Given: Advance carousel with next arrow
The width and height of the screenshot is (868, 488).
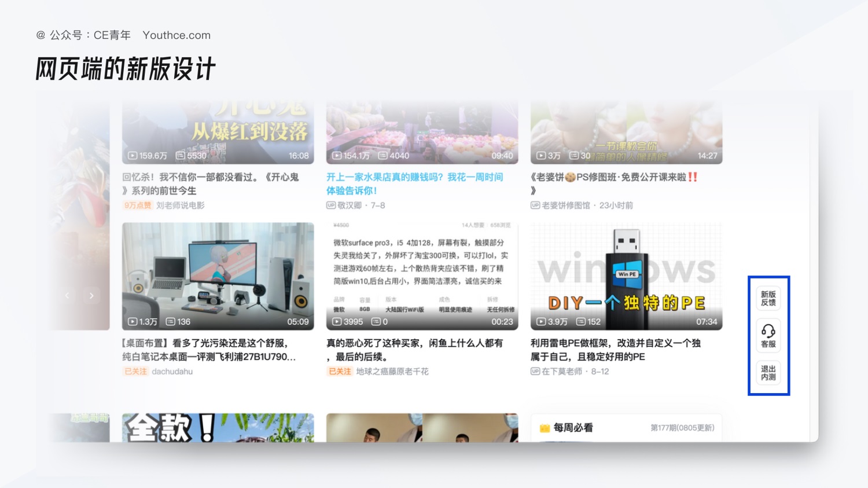Looking at the screenshot, I should (91, 296).
